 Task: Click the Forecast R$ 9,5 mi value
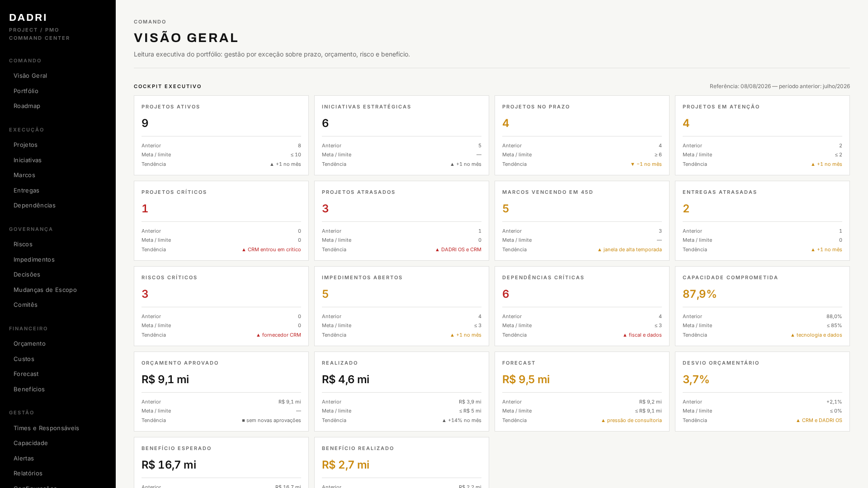[x=526, y=380]
